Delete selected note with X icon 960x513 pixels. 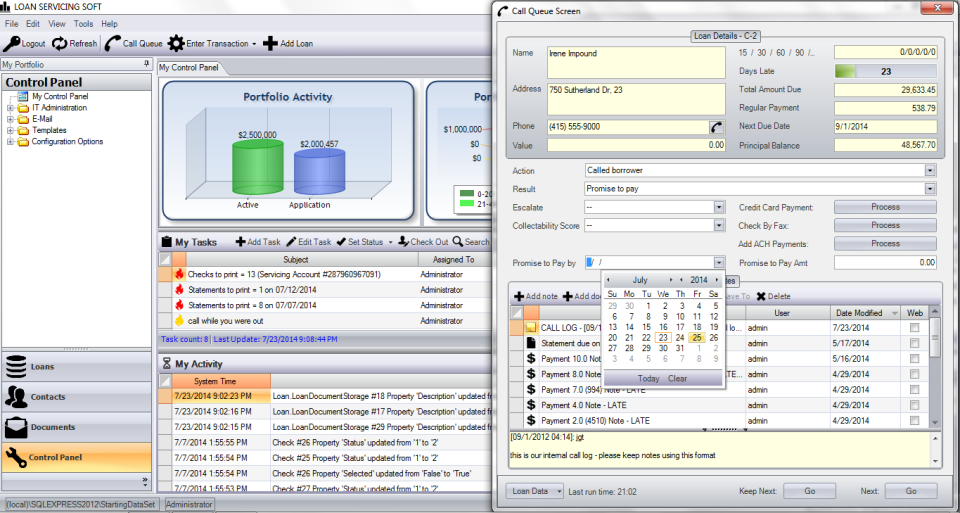coord(761,296)
